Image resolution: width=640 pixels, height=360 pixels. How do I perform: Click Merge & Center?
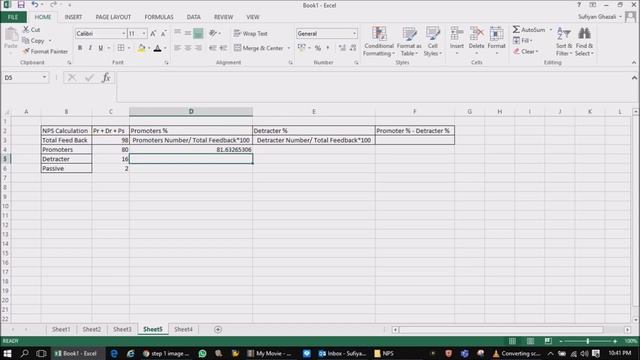[259, 48]
